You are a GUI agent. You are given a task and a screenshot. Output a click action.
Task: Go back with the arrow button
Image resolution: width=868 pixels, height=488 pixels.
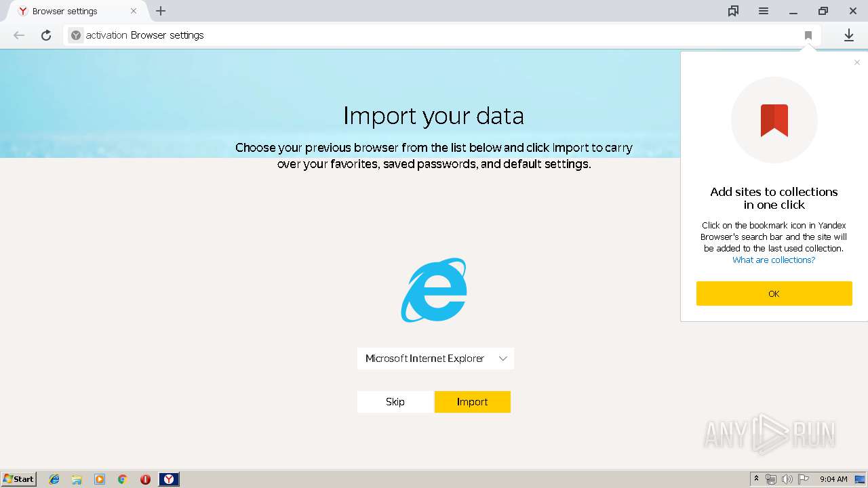19,35
